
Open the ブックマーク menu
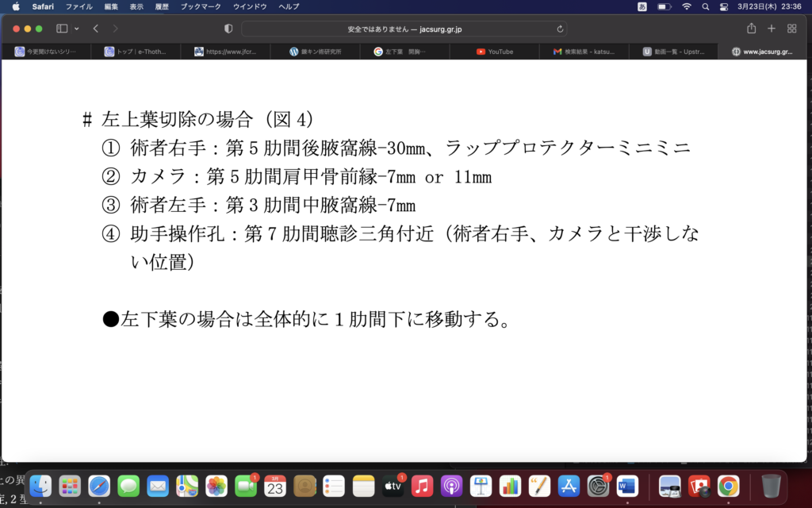(x=201, y=6)
